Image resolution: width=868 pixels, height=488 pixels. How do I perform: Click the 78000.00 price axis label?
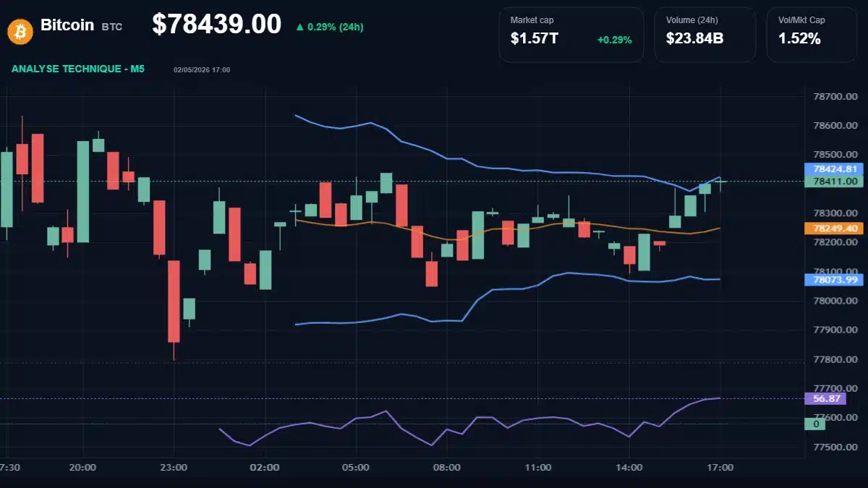tap(835, 301)
